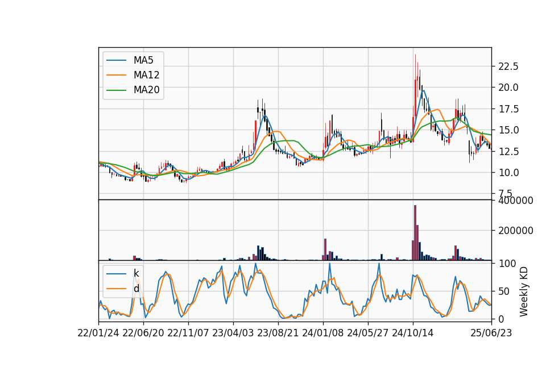The image size is (546, 392).
Task: Click the 24/05/27 date tick label
Action: click(x=368, y=333)
